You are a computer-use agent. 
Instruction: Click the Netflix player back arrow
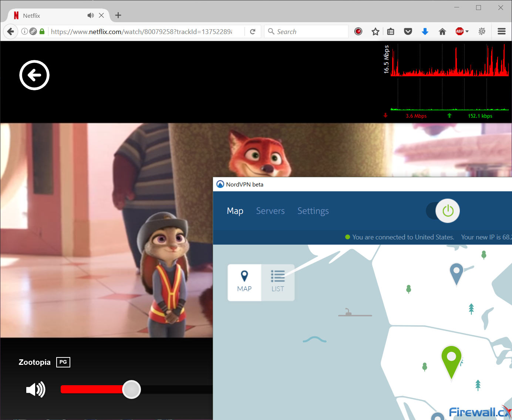click(x=34, y=75)
